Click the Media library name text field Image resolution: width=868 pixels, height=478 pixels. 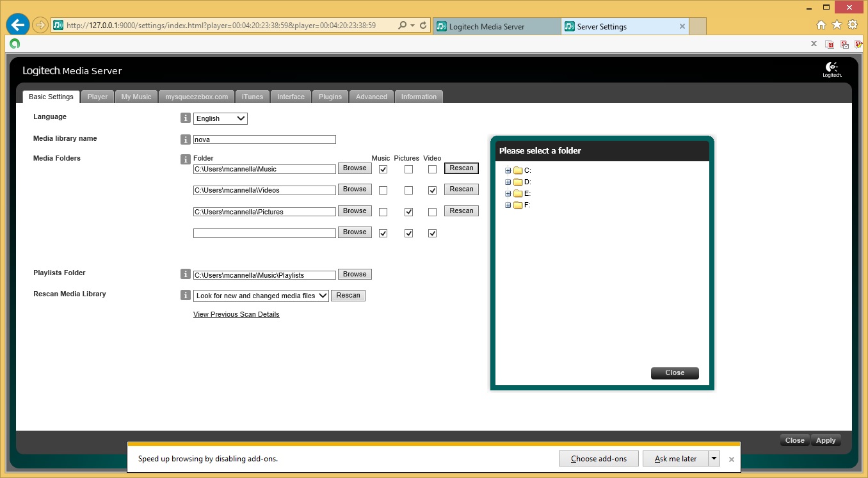click(x=264, y=139)
